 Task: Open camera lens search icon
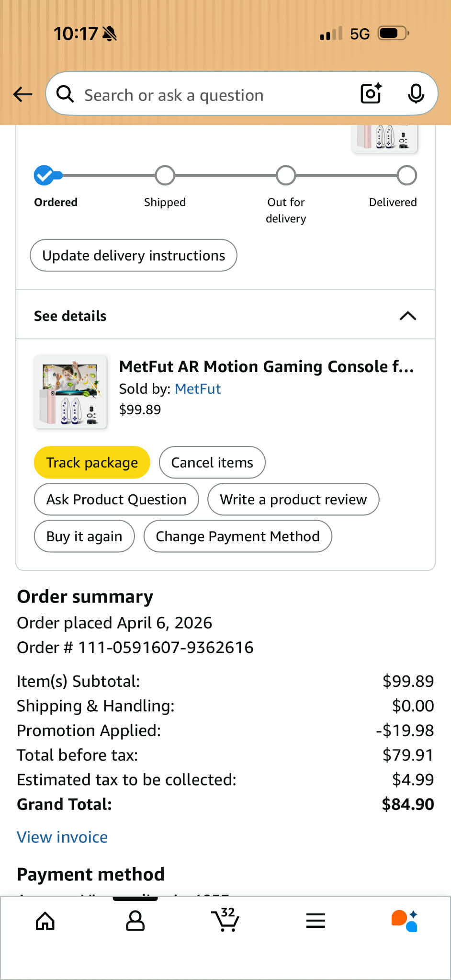point(371,93)
